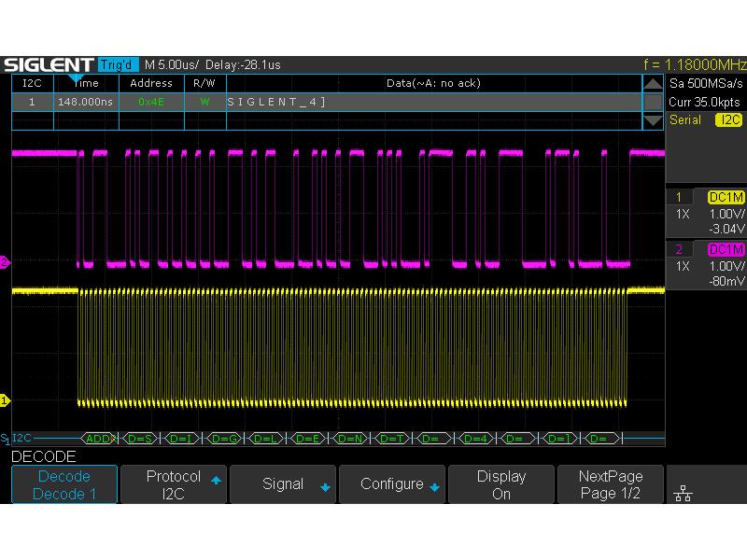The height and width of the screenshot is (560, 747).
Task: Click the D=G decode packet
Action: pyautogui.click(x=223, y=439)
